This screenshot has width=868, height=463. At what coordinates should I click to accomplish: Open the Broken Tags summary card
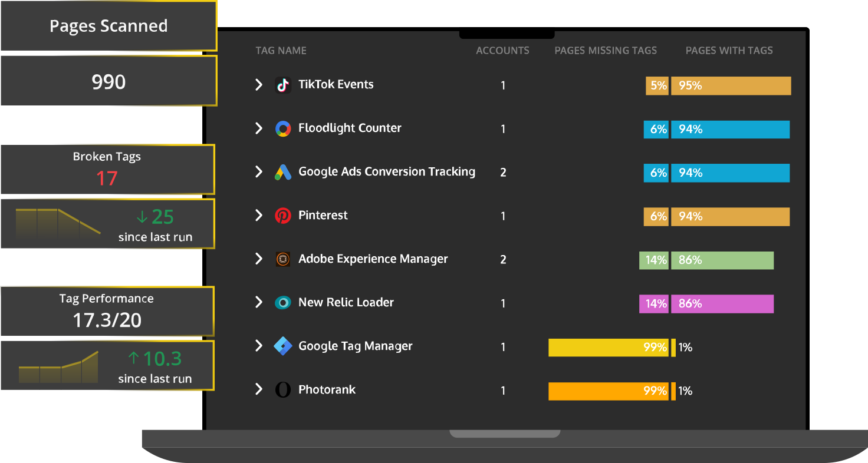107,170
